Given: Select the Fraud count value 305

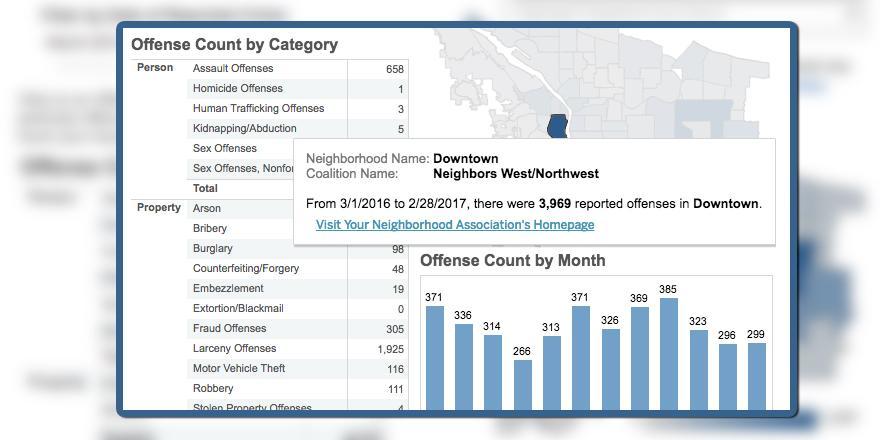Looking at the screenshot, I should pyautogui.click(x=395, y=329).
